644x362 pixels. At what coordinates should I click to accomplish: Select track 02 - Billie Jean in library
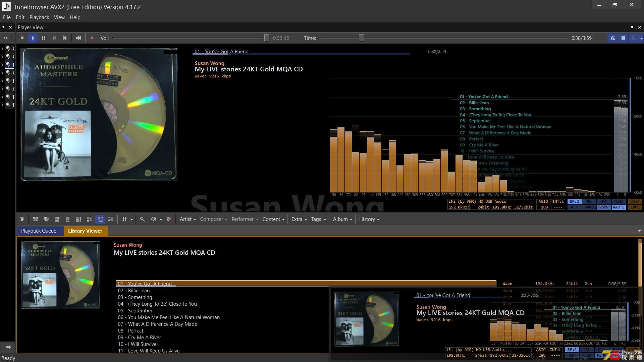point(134,291)
